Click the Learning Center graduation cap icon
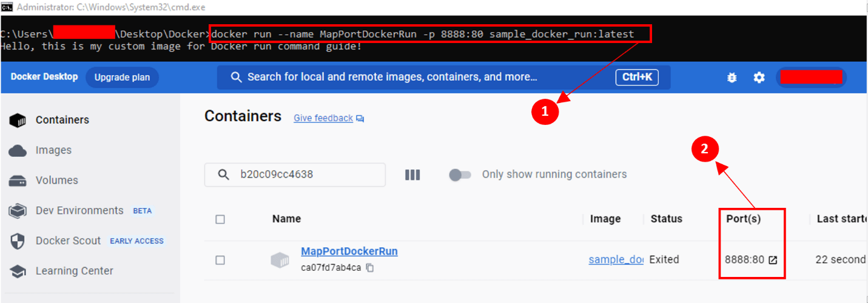Screen dimensions: 868x303 tap(18, 271)
